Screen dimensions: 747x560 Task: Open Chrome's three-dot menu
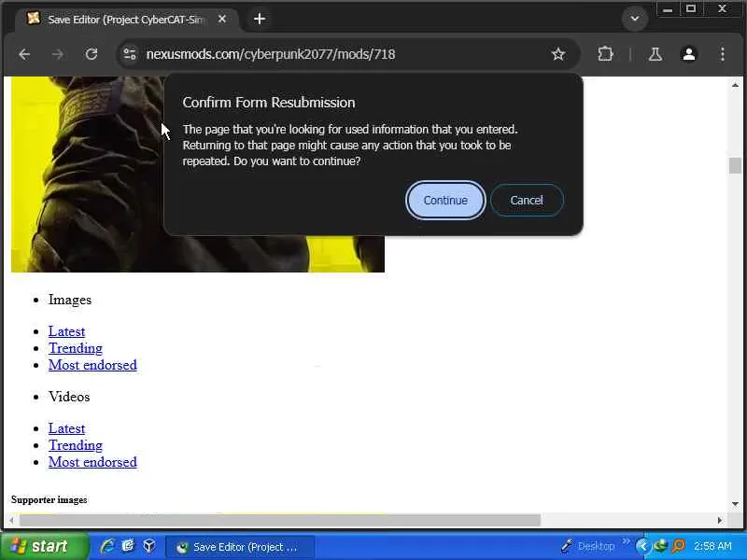[722, 54]
